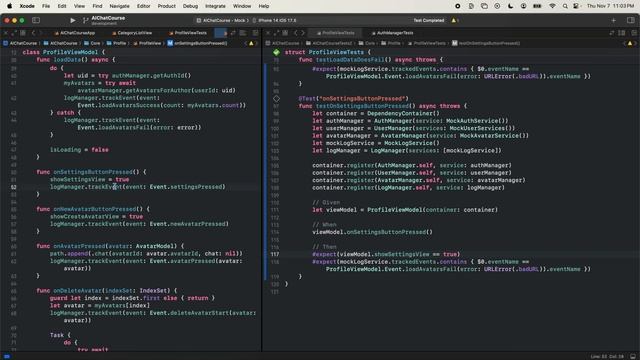Close the right editor pane with X
640x360 pixels.
pos(268,33)
